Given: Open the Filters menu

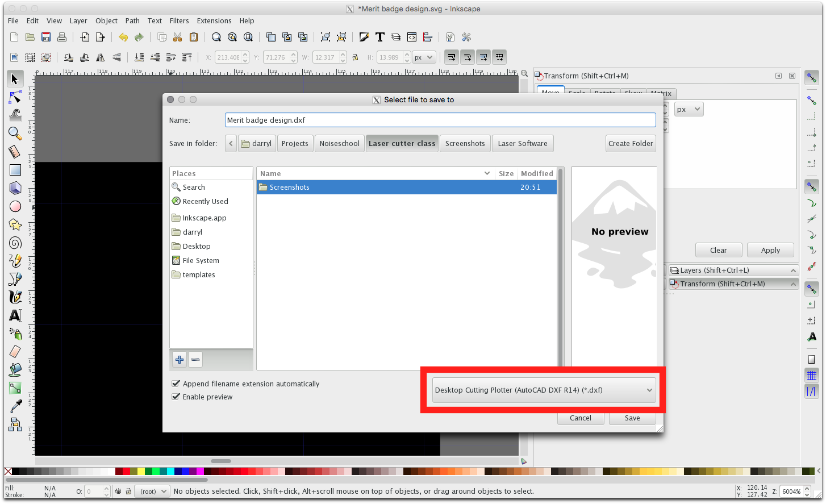Looking at the screenshot, I should 179,20.
